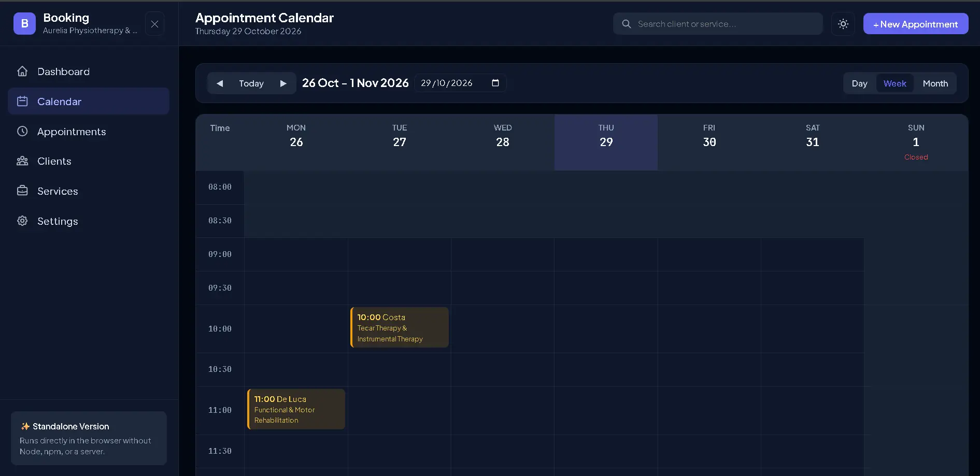Screen dimensions: 980x476
Task: Click the Services briefcase icon
Action: click(x=22, y=191)
